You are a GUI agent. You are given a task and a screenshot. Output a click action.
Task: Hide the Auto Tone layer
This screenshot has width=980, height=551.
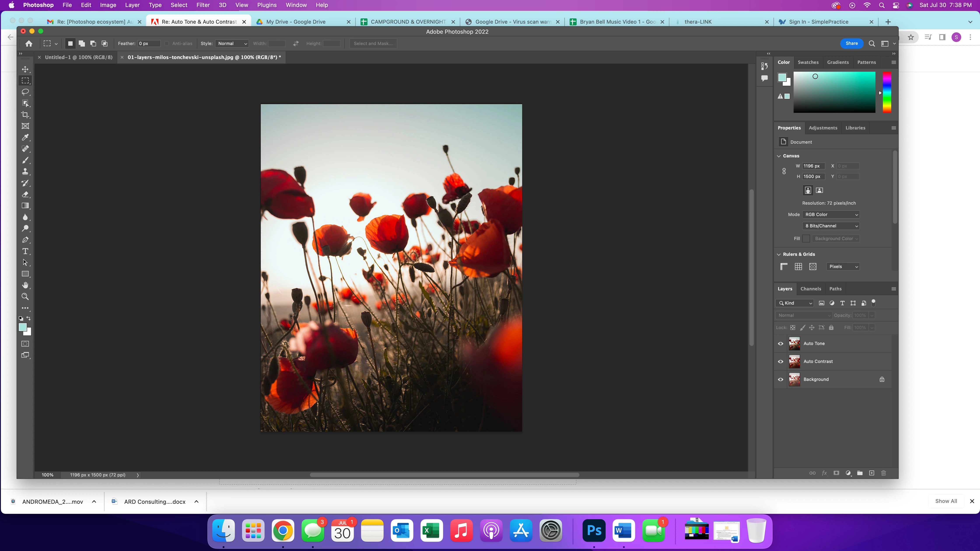781,343
